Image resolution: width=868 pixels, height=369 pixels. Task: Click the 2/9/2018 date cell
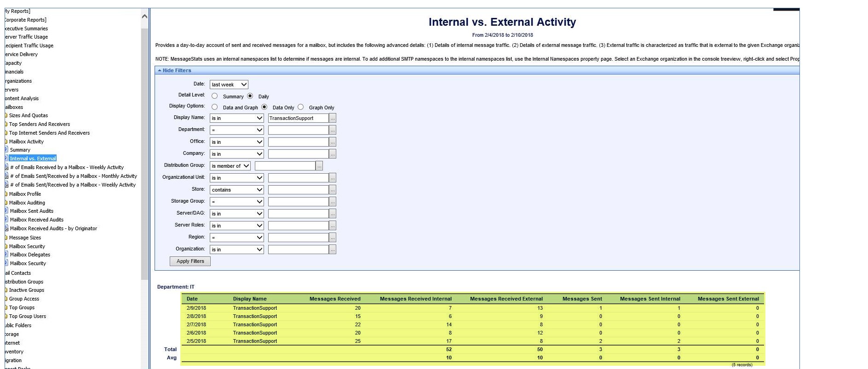pos(196,308)
